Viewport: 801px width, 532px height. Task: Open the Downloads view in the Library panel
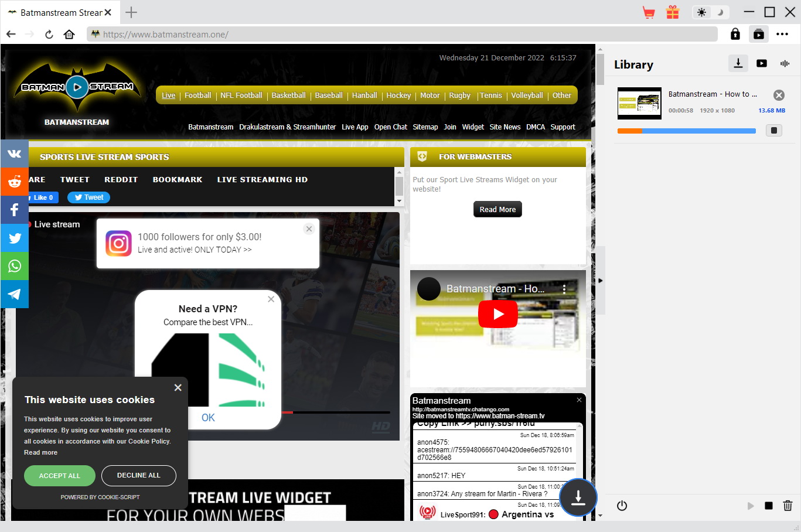click(x=738, y=63)
